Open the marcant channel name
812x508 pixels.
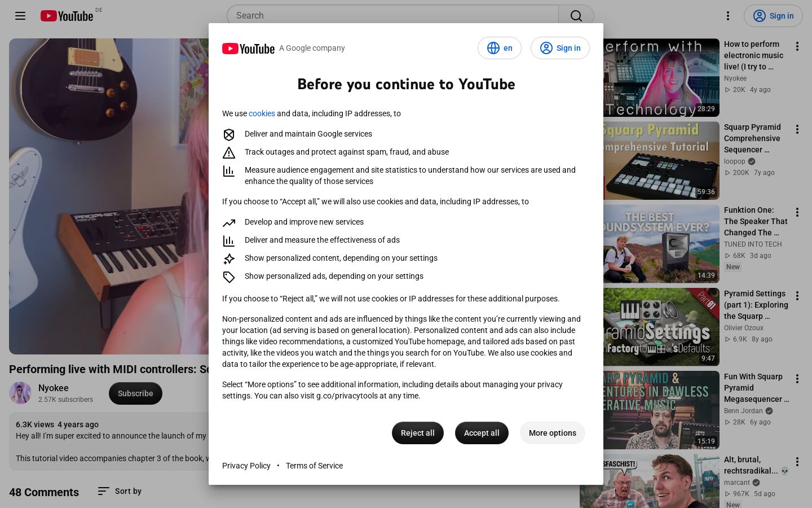coord(737,483)
